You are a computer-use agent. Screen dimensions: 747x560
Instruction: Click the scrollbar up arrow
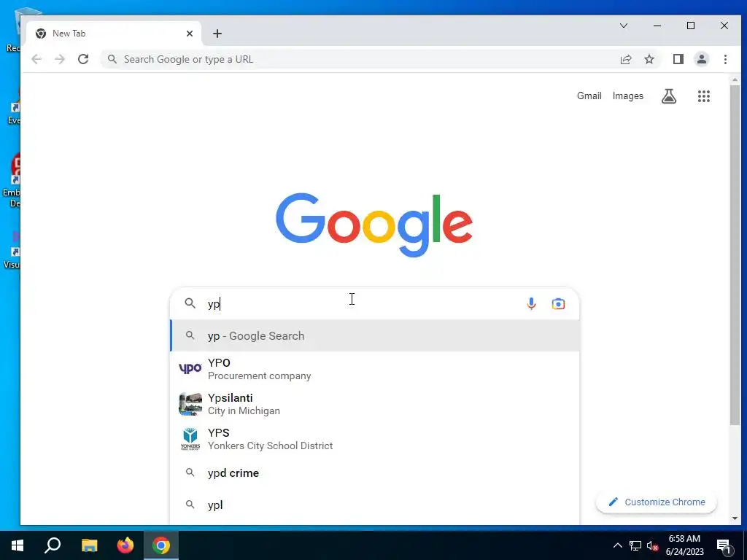(735, 80)
